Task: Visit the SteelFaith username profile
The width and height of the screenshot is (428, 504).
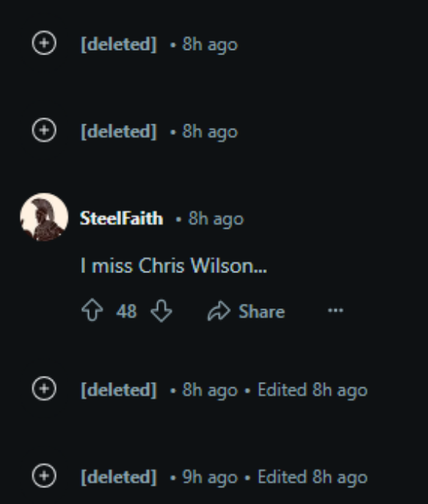Action: 121,219
